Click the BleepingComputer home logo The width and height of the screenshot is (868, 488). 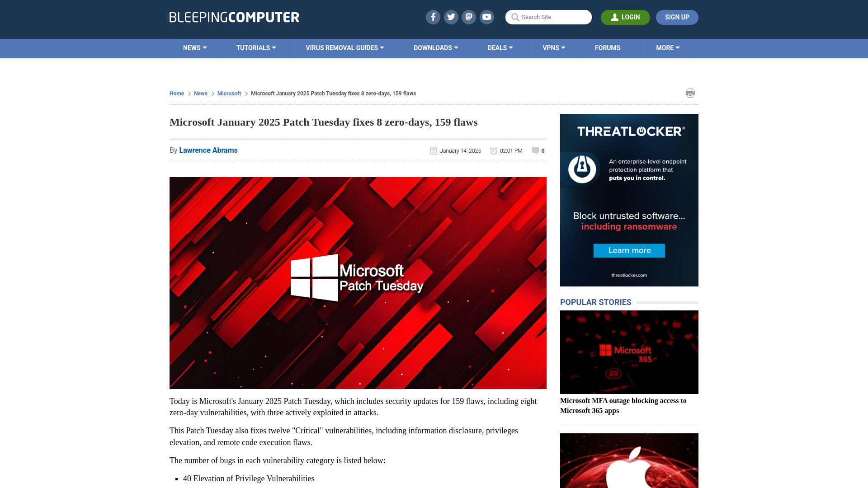(234, 17)
